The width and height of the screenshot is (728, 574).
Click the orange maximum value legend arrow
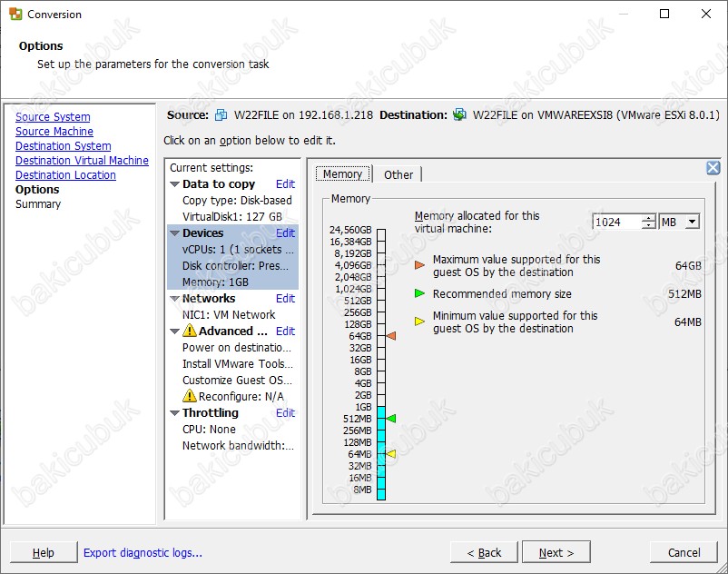pyautogui.click(x=419, y=265)
